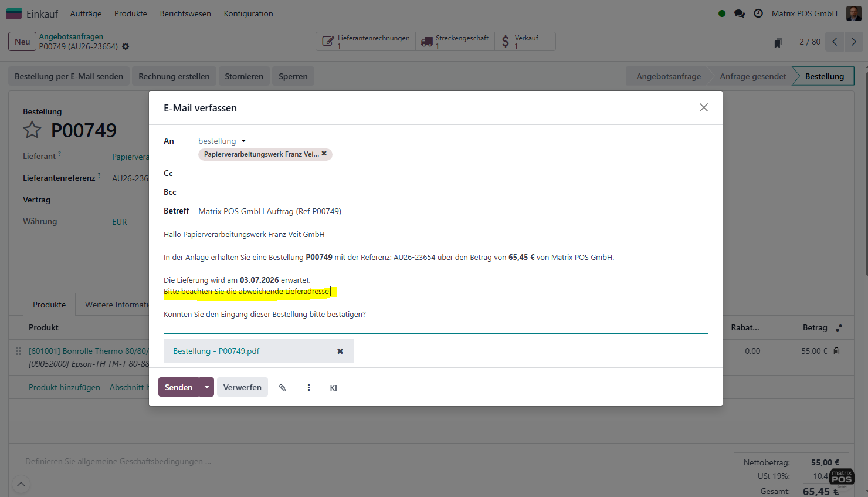The width and height of the screenshot is (868, 497).
Task: Send the email with Senden
Action: tap(178, 387)
